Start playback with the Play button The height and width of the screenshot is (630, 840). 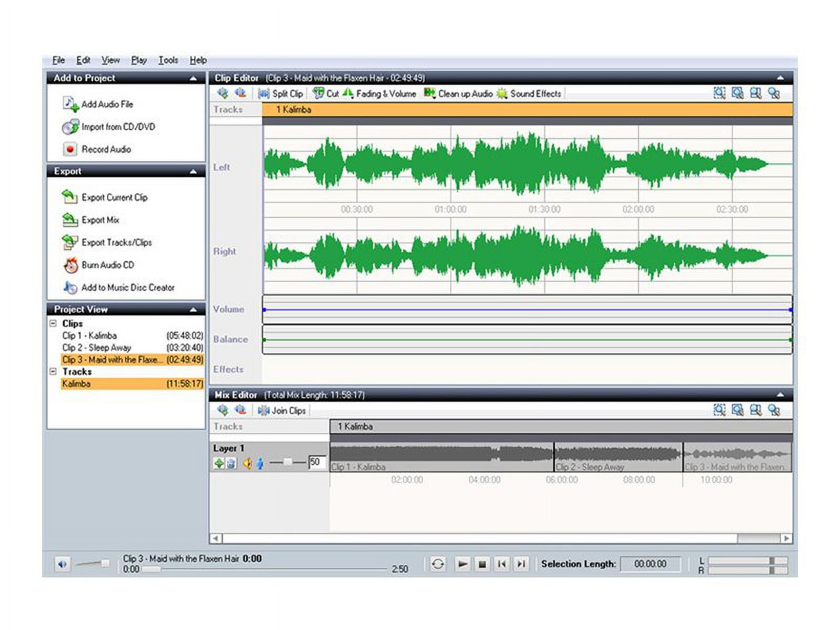pyautogui.click(x=462, y=564)
